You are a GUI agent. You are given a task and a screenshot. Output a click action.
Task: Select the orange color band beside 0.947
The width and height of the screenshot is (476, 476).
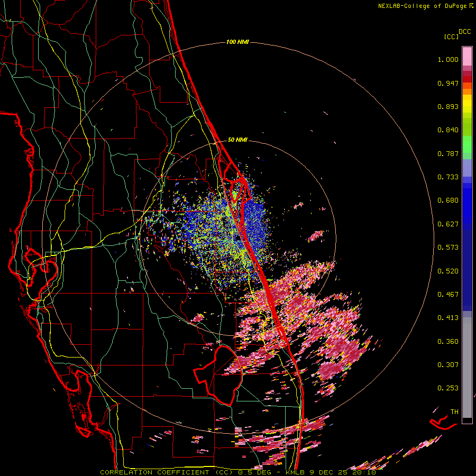coord(467,86)
